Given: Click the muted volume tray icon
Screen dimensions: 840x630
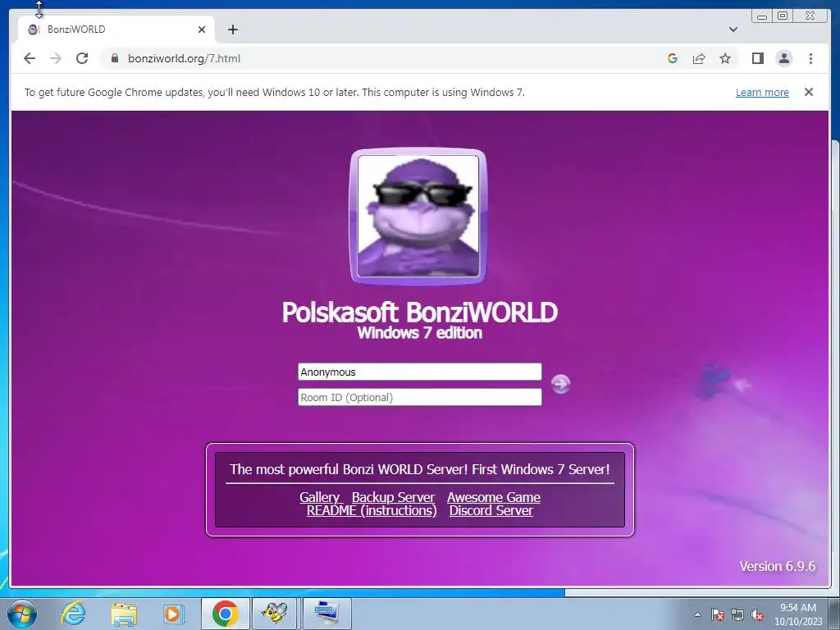Looking at the screenshot, I should coord(757,614).
